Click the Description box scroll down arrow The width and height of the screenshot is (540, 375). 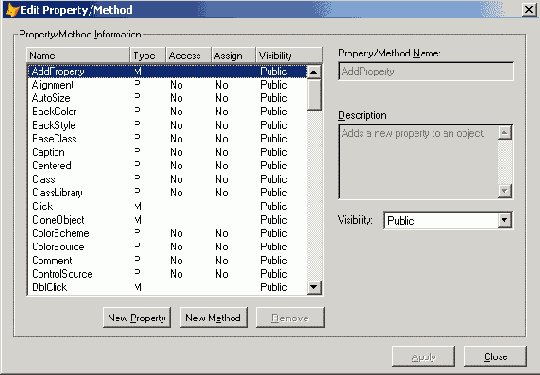(505, 191)
